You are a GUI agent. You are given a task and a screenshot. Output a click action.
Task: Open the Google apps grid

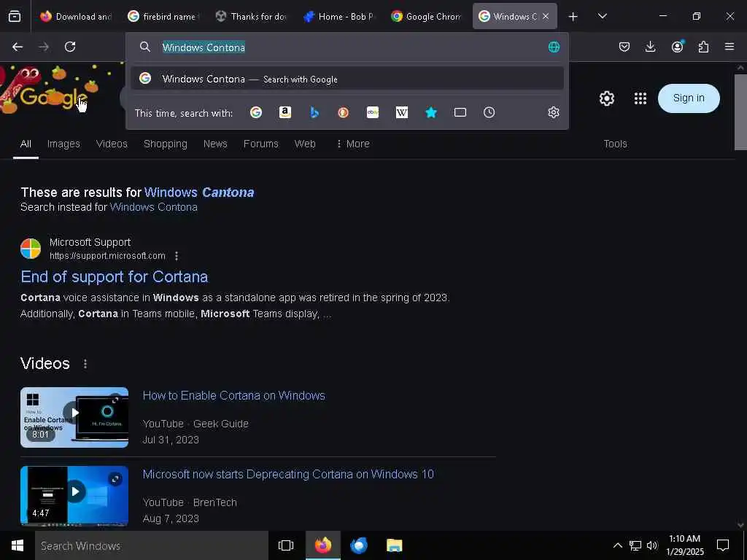(640, 98)
